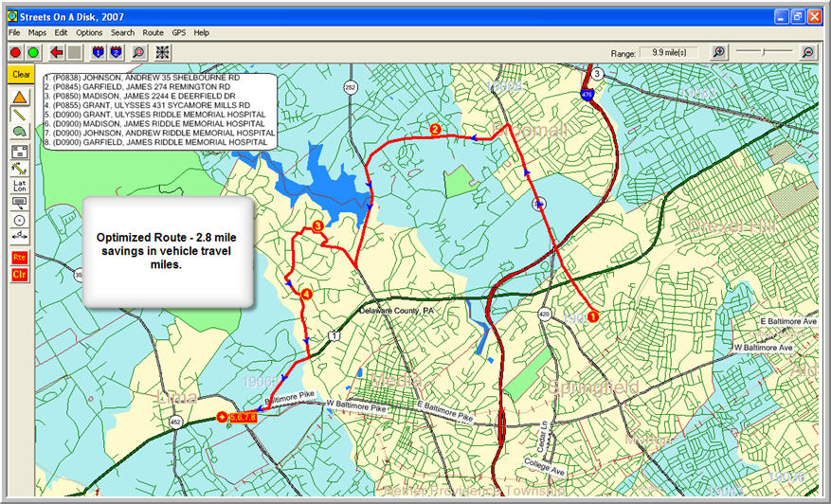
Task: Click route stop marker 4 on map
Action: coord(306,294)
